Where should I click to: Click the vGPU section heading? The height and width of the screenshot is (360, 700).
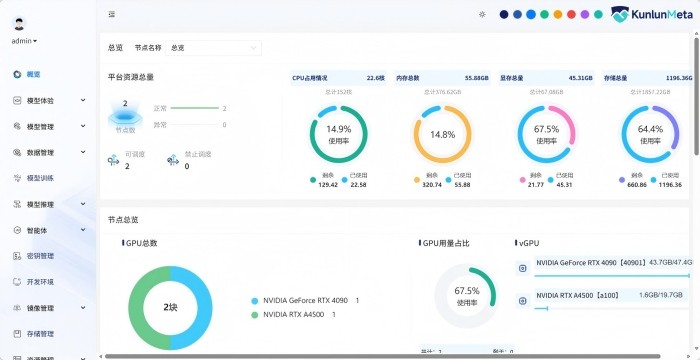pyautogui.click(x=529, y=243)
